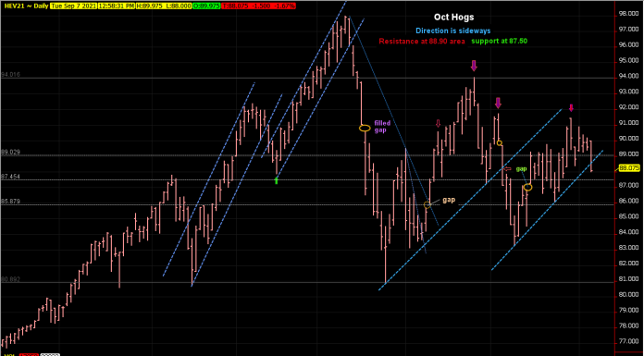Click the red T:88.075 last trade box

(x=259, y=6)
